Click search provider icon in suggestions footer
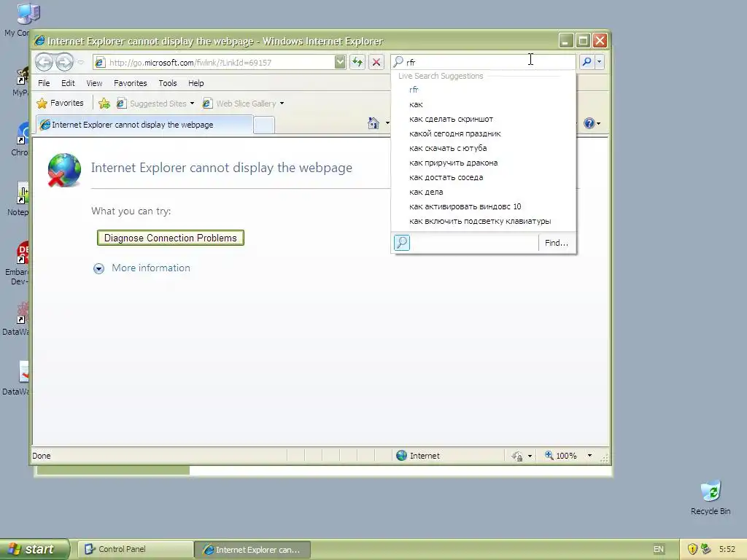747x560 pixels. [x=402, y=243]
